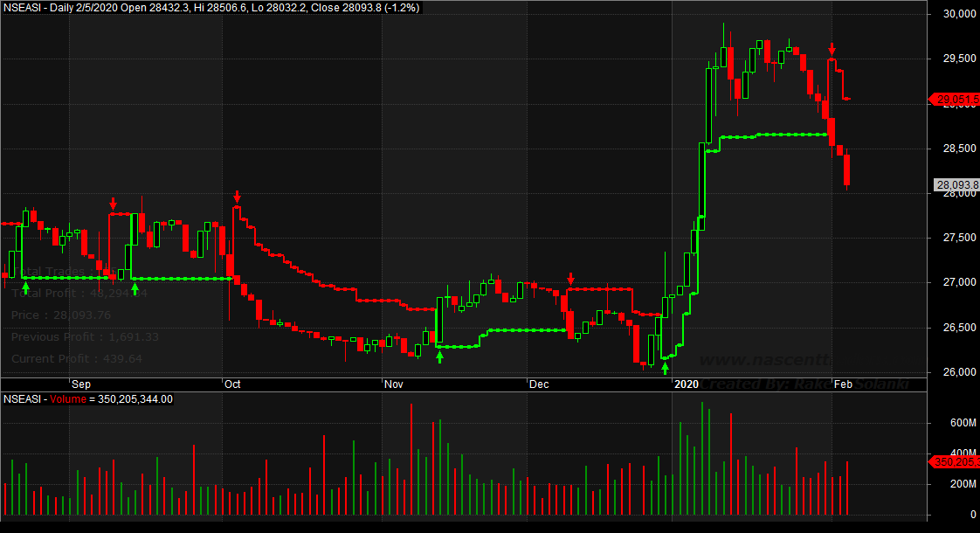Click the 2020 label on the date axis
The width and height of the screenshot is (980, 533).
(x=687, y=384)
